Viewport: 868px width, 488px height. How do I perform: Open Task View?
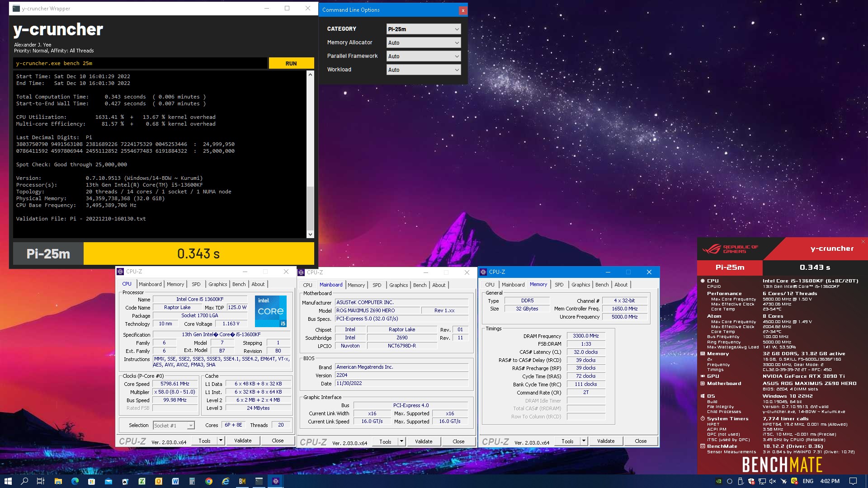pos(41,481)
